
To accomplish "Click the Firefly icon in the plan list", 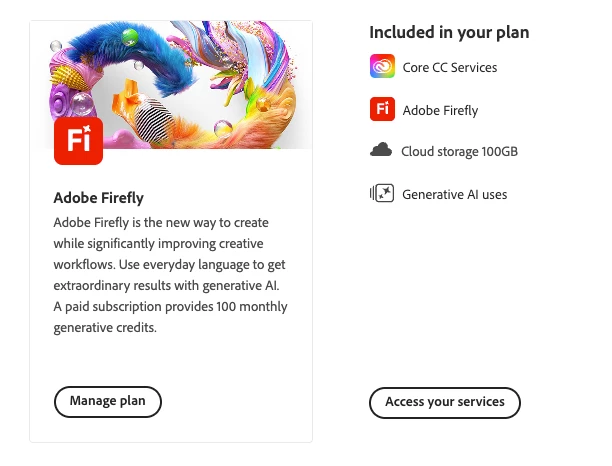I will [381, 109].
